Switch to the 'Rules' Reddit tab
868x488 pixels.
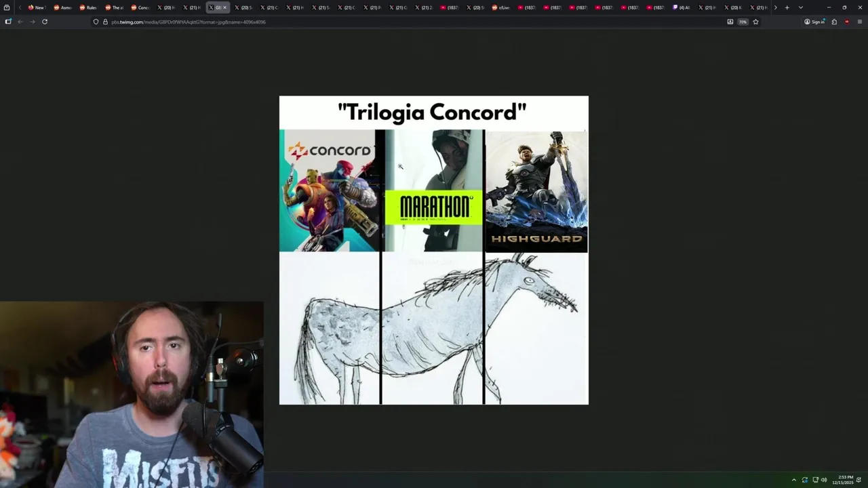click(88, 7)
